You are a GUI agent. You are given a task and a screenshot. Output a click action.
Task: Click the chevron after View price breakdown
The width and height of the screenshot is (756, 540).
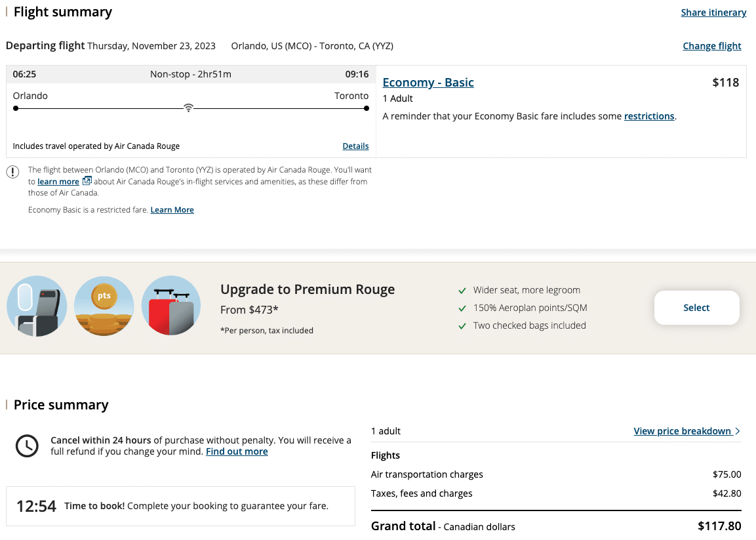pos(738,431)
